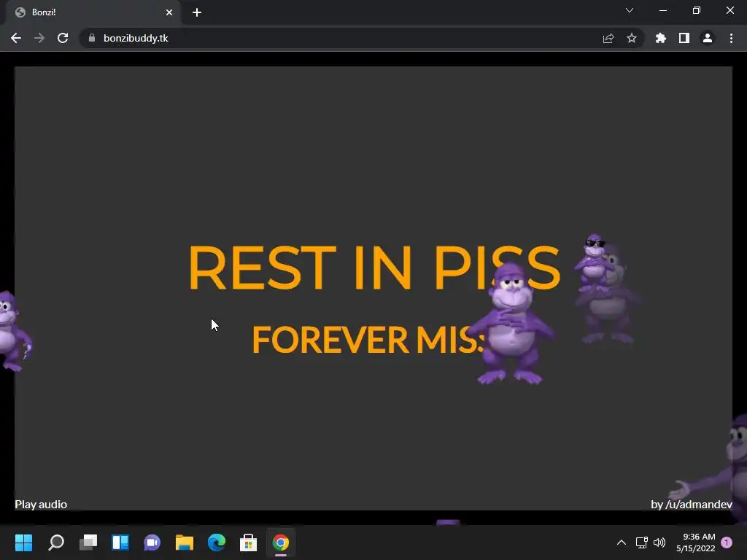Show hidden system tray icons
The width and height of the screenshot is (747, 560).
pyautogui.click(x=622, y=542)
